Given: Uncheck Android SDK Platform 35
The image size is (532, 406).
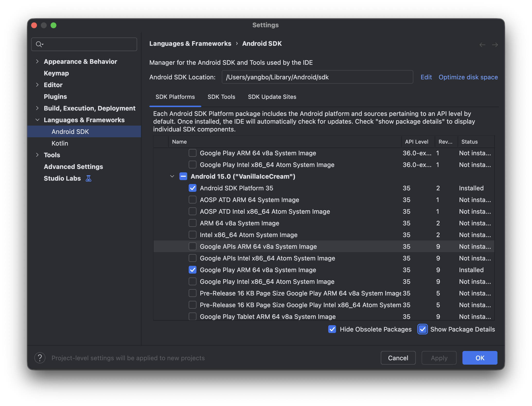Looking at the screenshot, I should pyautogui.click(x=193, y=188).
